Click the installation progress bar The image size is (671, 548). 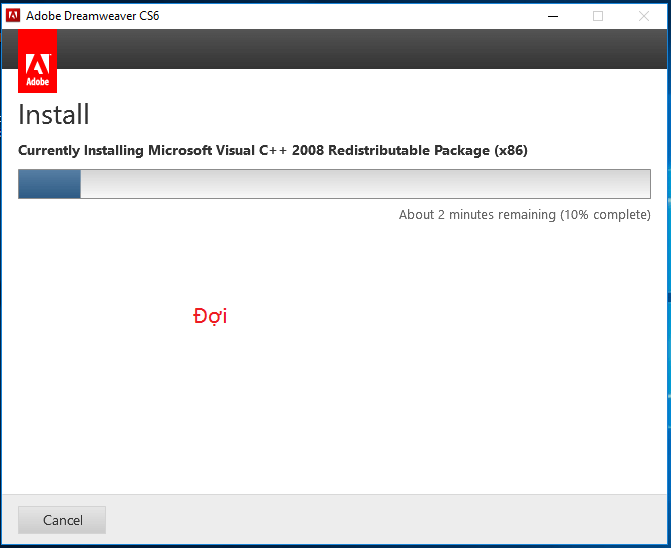(x=334, y=184)
